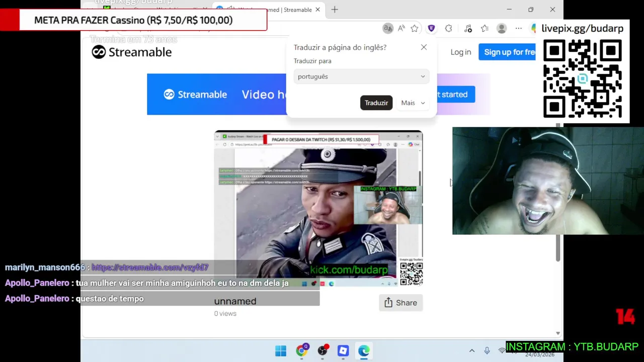Expand the português language dropdown

pos(361,76)
